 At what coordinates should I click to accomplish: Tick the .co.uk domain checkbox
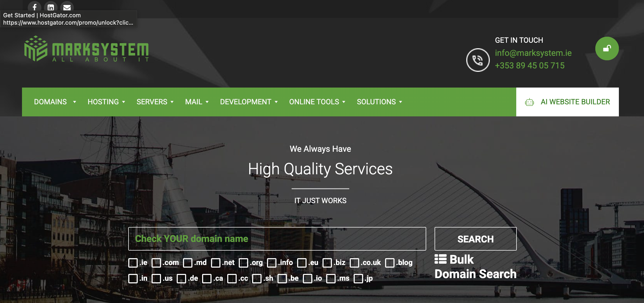pos(354,263)
